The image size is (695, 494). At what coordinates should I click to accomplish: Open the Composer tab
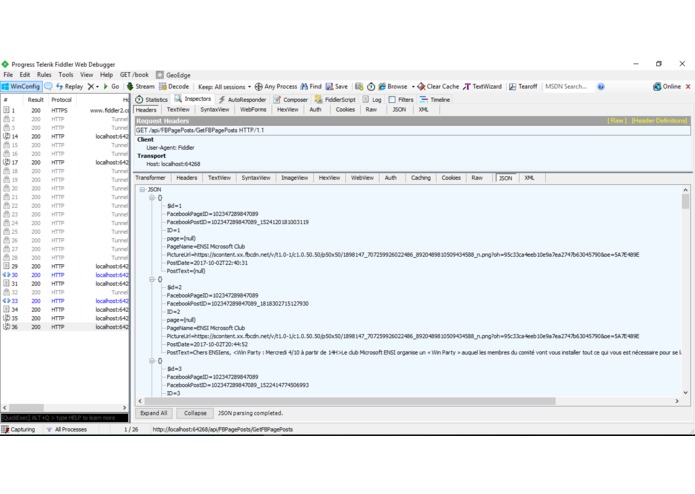(290, 100)
